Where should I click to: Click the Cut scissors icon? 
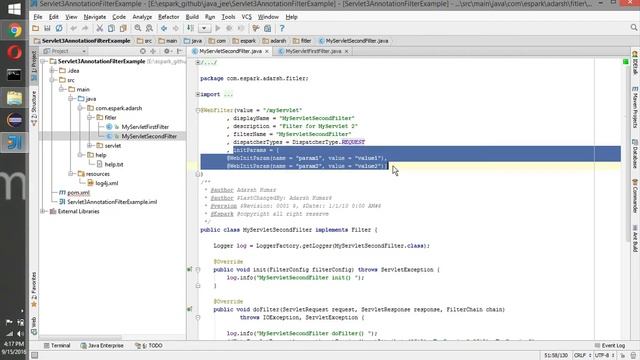point(100,28)
